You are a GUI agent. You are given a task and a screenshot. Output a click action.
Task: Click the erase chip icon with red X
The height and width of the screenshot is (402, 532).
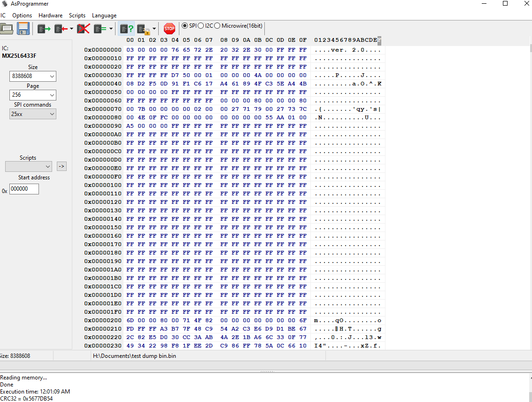(x=84, y=29)
